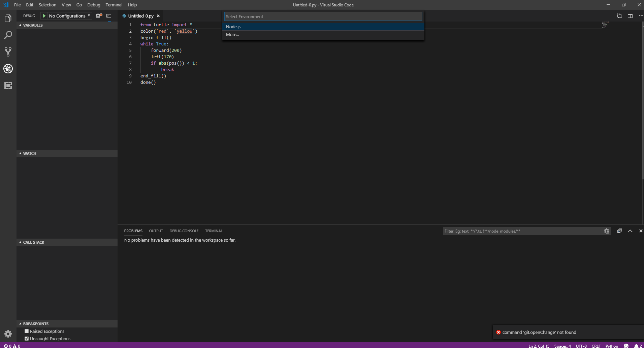Open editor More Actions ellipsis

coord(641,16)
